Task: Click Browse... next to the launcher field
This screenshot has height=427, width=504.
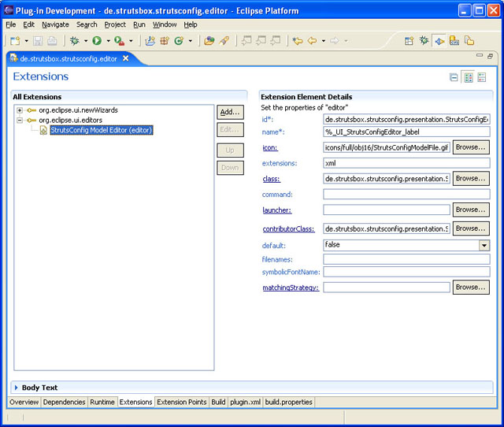Action: (x=471, y=210)
